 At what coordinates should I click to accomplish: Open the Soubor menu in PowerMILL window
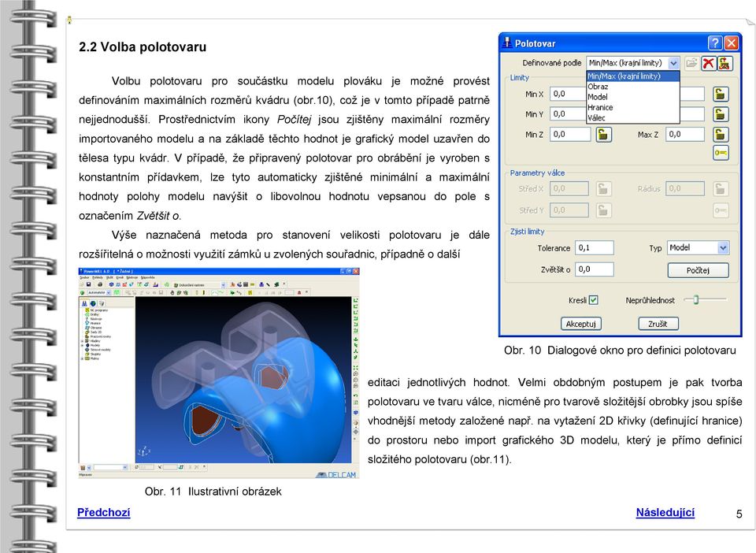84,278
